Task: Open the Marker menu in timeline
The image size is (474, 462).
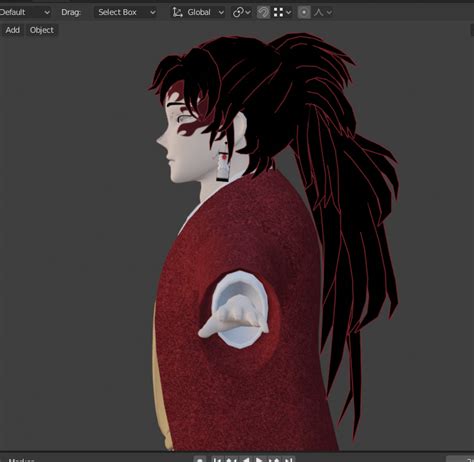Action: 21,460
